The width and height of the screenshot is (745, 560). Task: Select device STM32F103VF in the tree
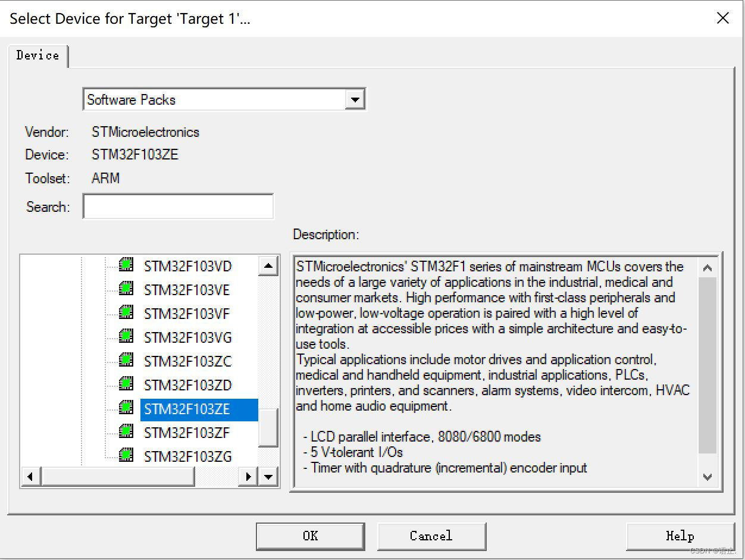186,314
